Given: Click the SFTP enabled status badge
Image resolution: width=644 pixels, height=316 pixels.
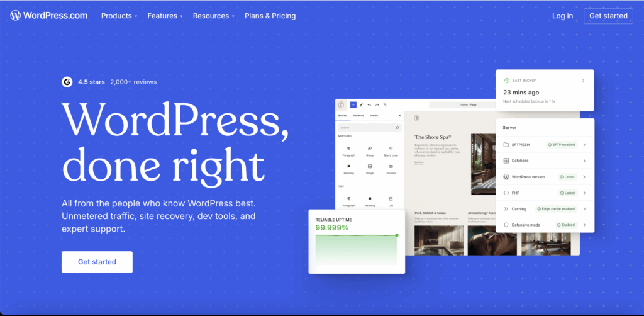Looking at the screenshot, I should tap(562, 145).
